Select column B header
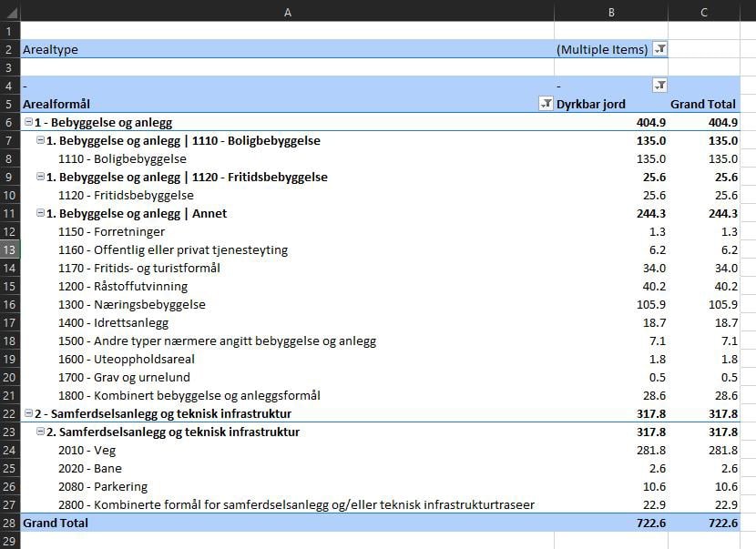The width and height of the screenshot is (756, 549). tap(610, 11)
